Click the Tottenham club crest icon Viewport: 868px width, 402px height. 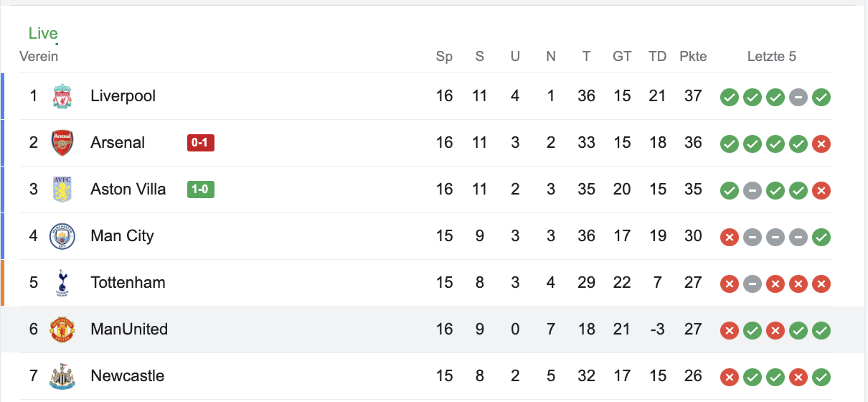click(x=62, y=283)
